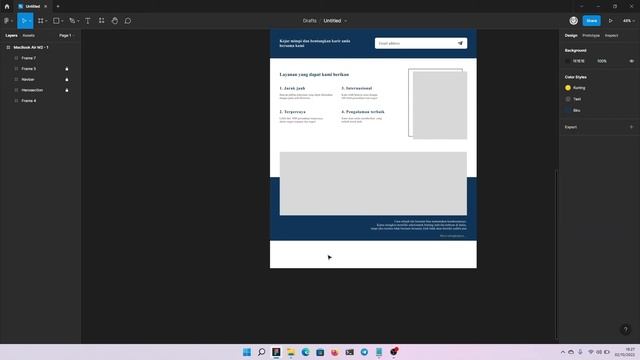Screen dimensions: 640x360
Task: Click the large gray placeholder rectangle on canvas
Action: tap(373, 184)
